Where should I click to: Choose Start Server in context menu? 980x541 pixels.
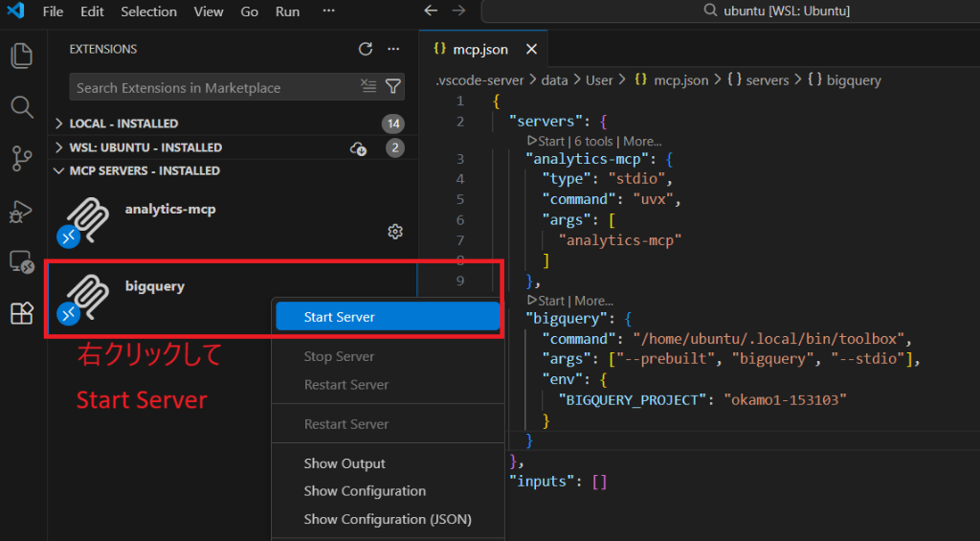[x=388, y=317]
